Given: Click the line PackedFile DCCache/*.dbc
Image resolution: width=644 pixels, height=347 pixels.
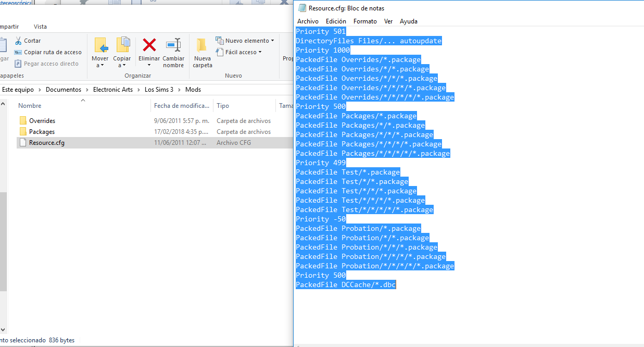Looking at the screenshot, I should [x=346, y=285].
